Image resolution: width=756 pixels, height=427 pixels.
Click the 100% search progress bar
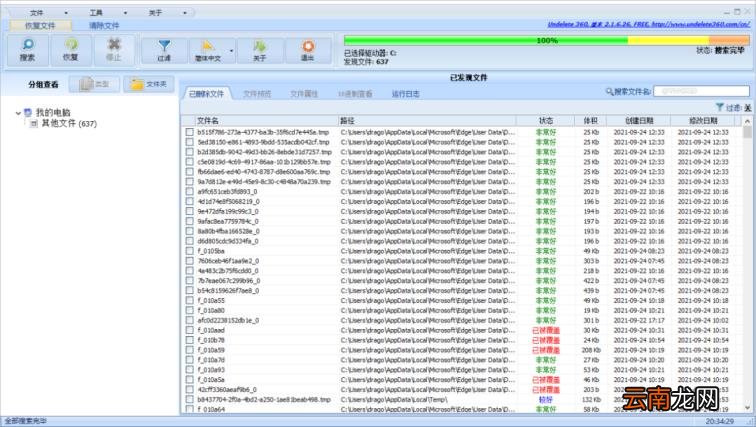(x=547, y=40)
